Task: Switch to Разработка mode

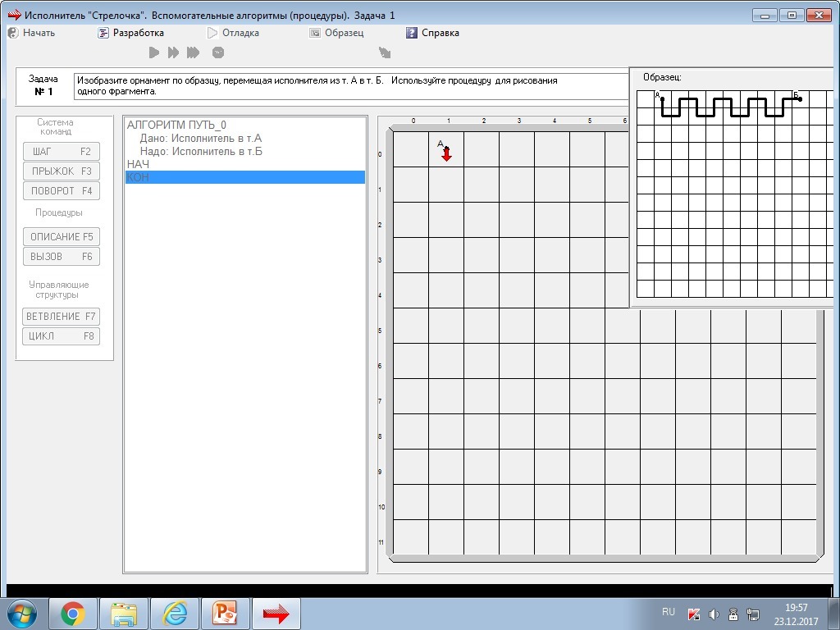Action: click(130, 33)
